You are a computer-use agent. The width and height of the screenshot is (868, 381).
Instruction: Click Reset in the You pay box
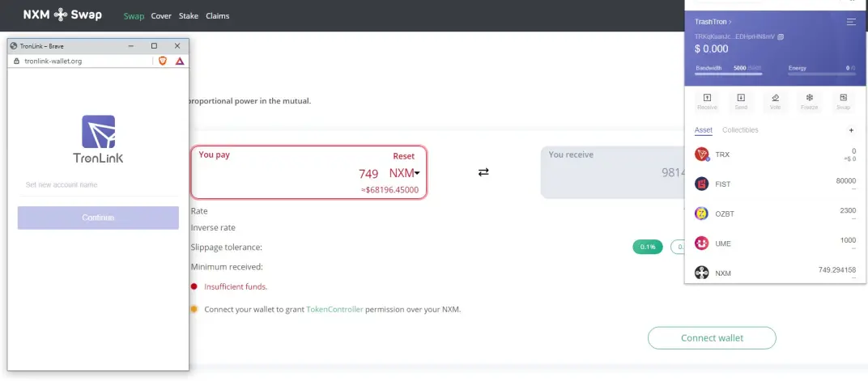point(403,156)
